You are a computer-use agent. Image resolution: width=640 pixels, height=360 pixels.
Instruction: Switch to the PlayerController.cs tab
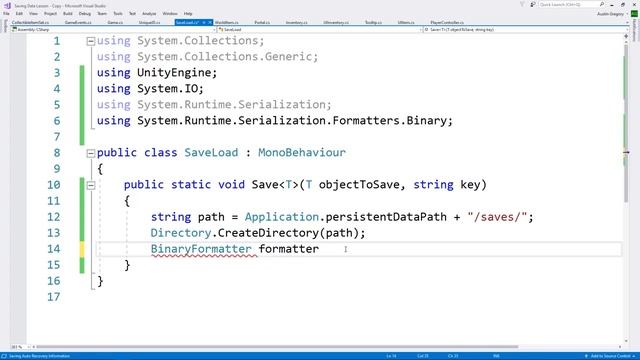click(x=447, y=22)
